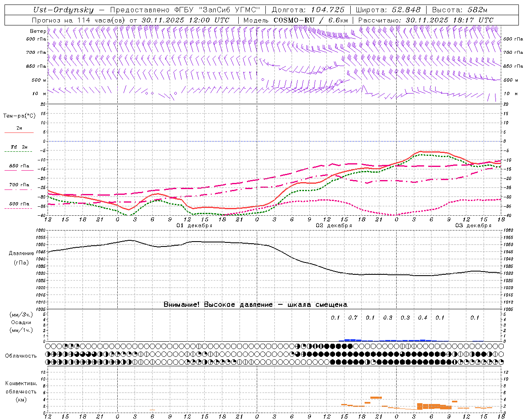This screenshot has height=420, width=525.
Task: Click the (км) unit label of convective panel
Action: click(21, 399)
